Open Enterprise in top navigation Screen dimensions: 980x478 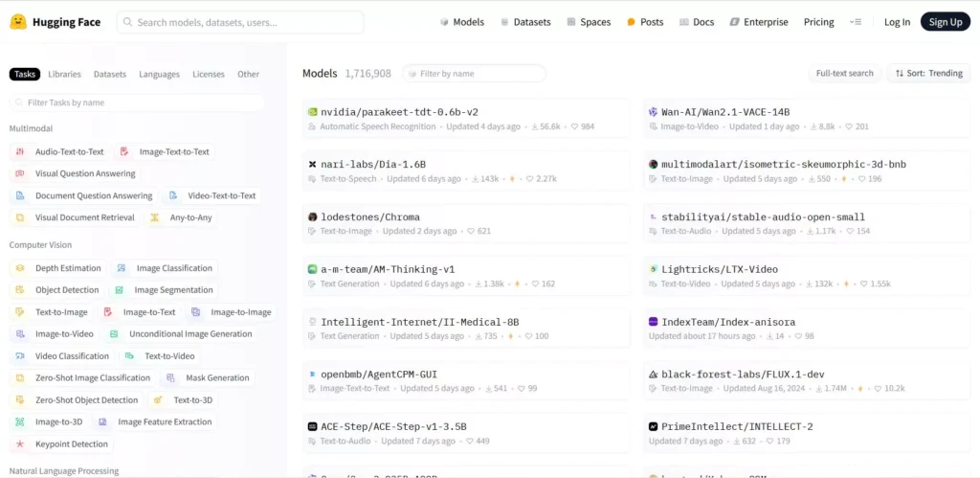pyautogui.click(x=759, y=22)
